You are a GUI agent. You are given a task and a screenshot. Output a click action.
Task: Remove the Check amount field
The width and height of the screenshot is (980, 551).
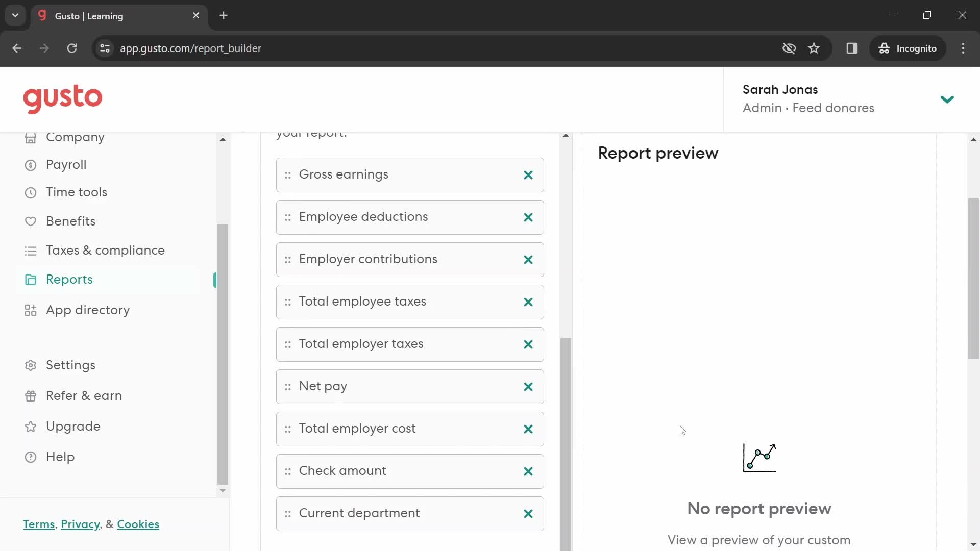coord(528,470)
